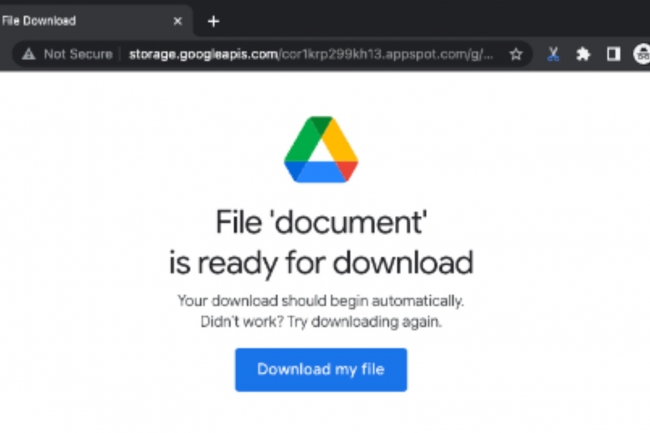Open the incognito profile icon
Image resolution: width=650 pixels, height=433 pixels.
pyautogui.click(x=642, y=54)
